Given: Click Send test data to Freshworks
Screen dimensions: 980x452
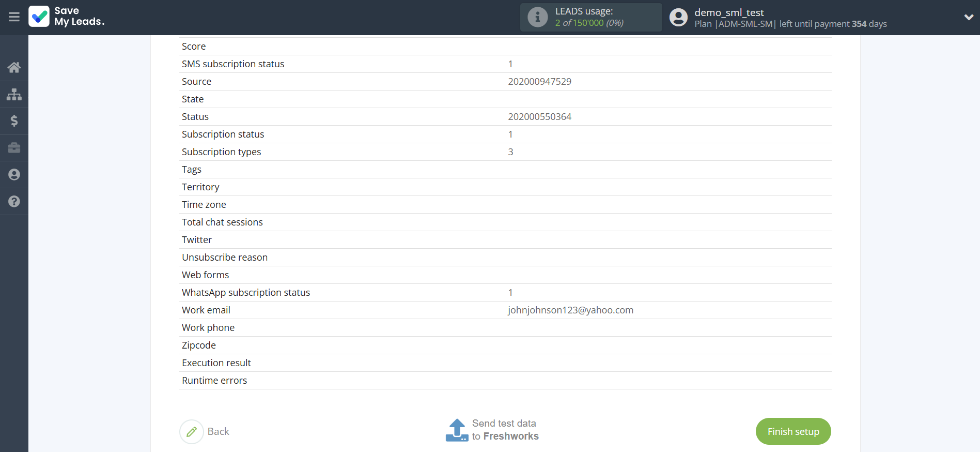Looking at the screenshot, I should pyautogui.click(x=505, y=430).
